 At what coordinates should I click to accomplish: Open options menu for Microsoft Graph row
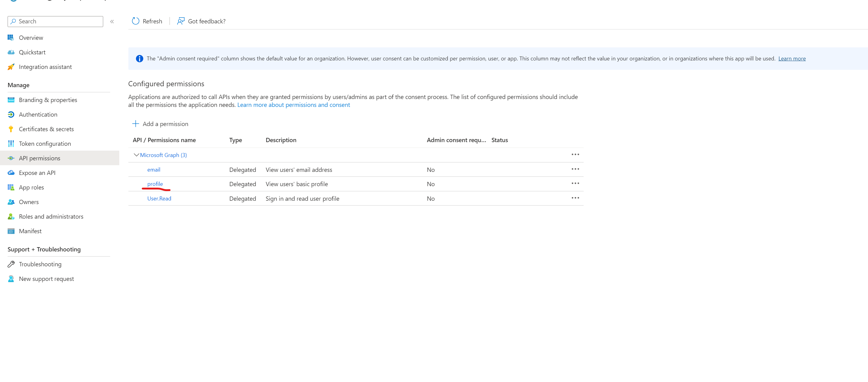point(575,155)
